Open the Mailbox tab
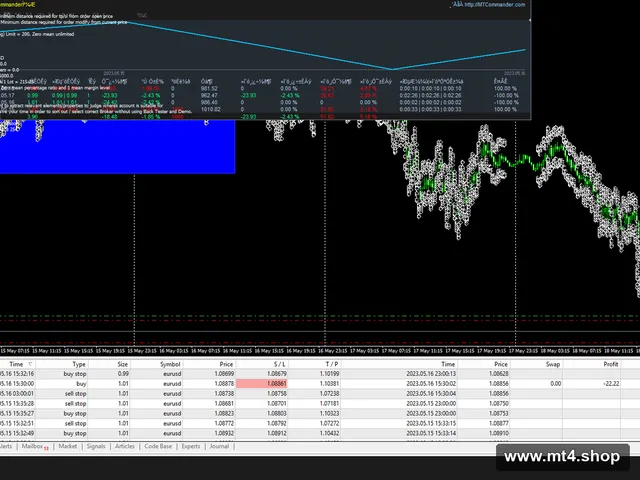The width and height of the screenshot is (640, 480). click(33, 446)
